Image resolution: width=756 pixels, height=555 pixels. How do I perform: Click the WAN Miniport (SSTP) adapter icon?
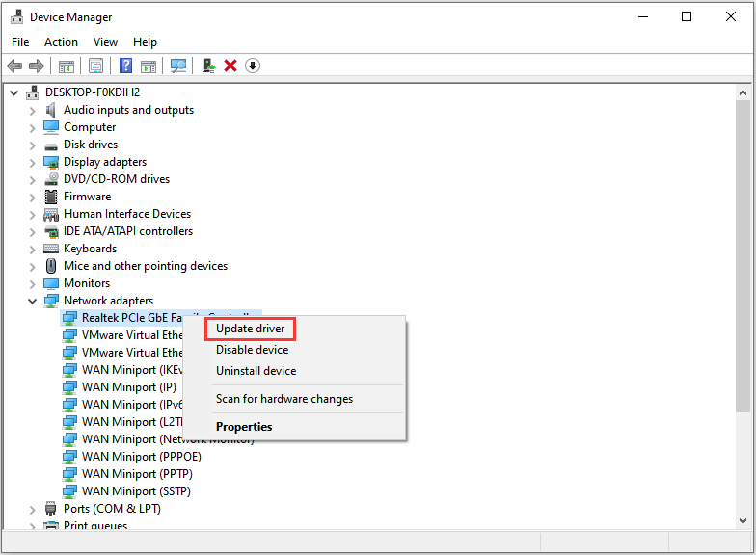coord(69,491)
